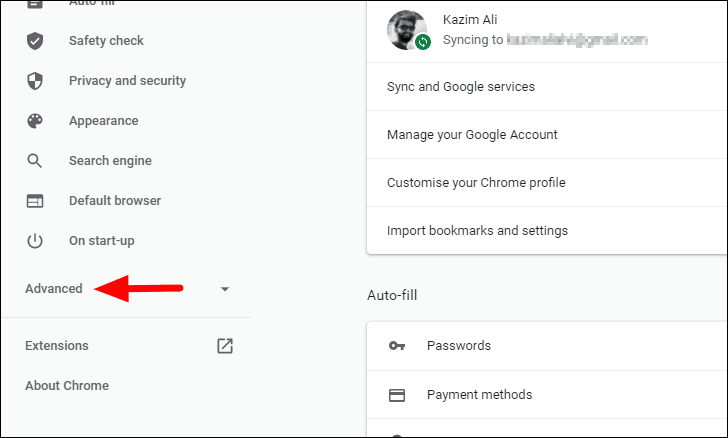728x438 pixels.
Task: Click the green sync badge on avatar
Action: click(x=423, y=42)
